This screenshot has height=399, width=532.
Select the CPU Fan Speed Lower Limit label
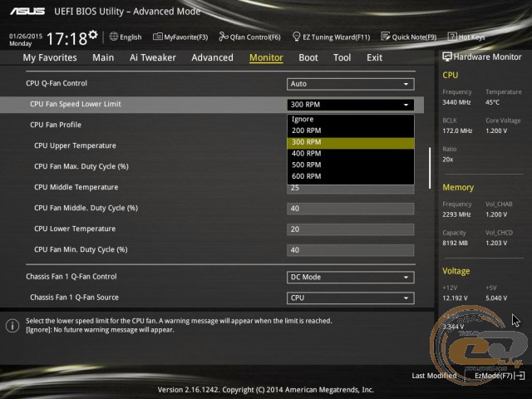click(76, 104)
